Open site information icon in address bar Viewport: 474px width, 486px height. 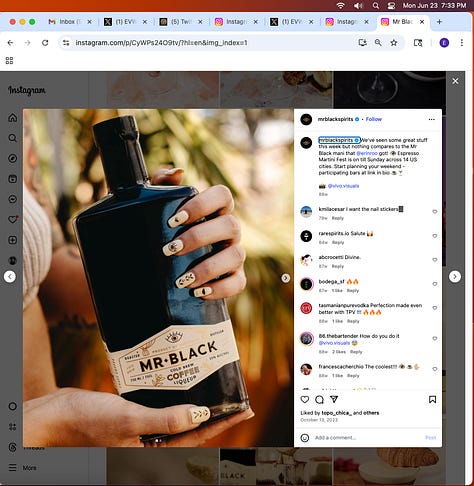click(66, 43)
